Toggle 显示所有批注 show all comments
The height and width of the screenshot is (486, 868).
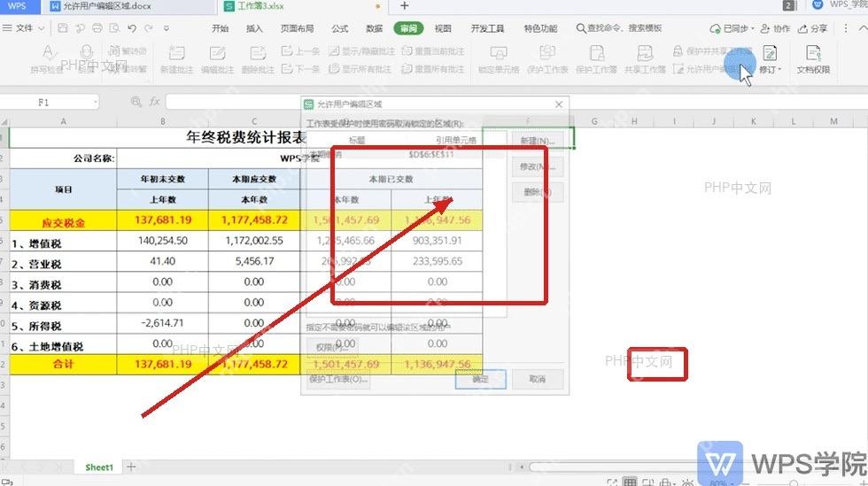pyautogui.click(x=360, y=69)
